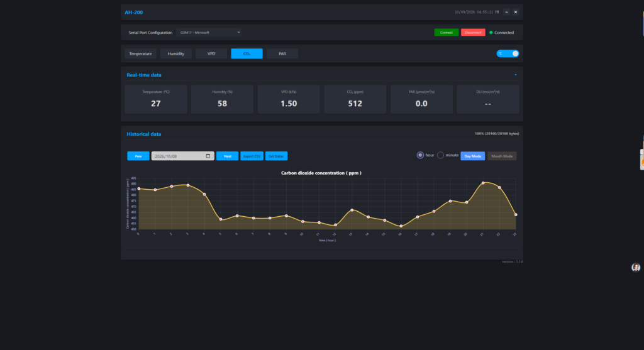Select the minute radio button
The height and width of the screenshot is (350, 644).
pyautogui.click(x=440, y=155)
